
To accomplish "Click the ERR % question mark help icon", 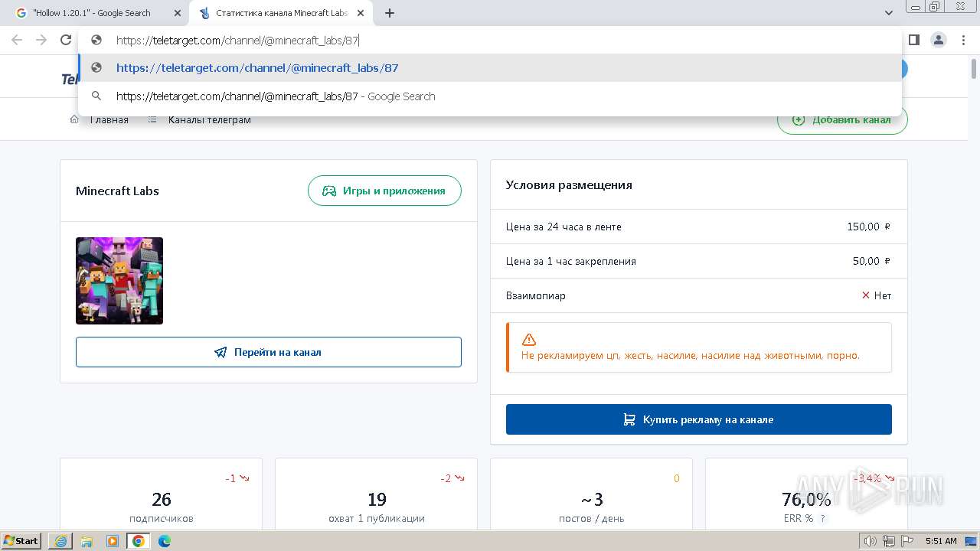I will click(x=823, y=519).
